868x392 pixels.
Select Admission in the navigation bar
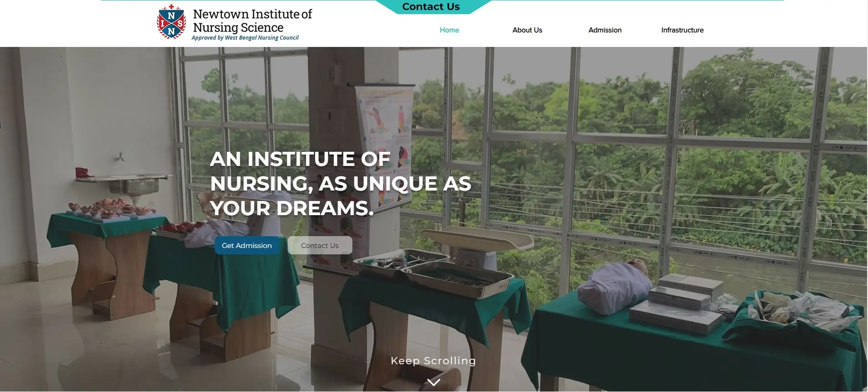click(605, 30)
